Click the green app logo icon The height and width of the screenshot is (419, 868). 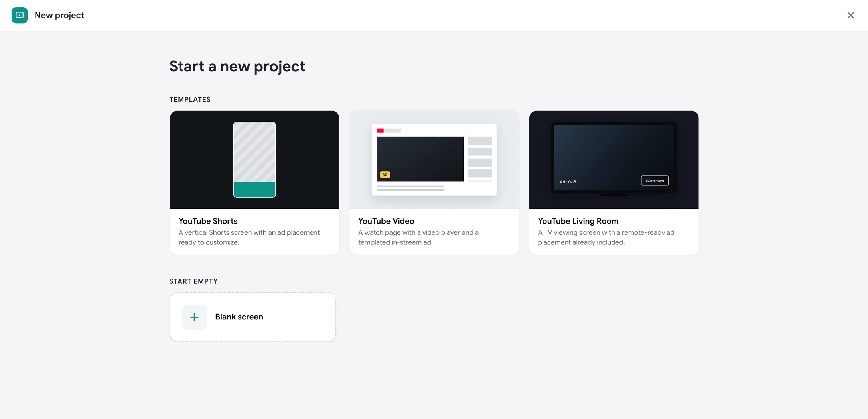point(20,15)
